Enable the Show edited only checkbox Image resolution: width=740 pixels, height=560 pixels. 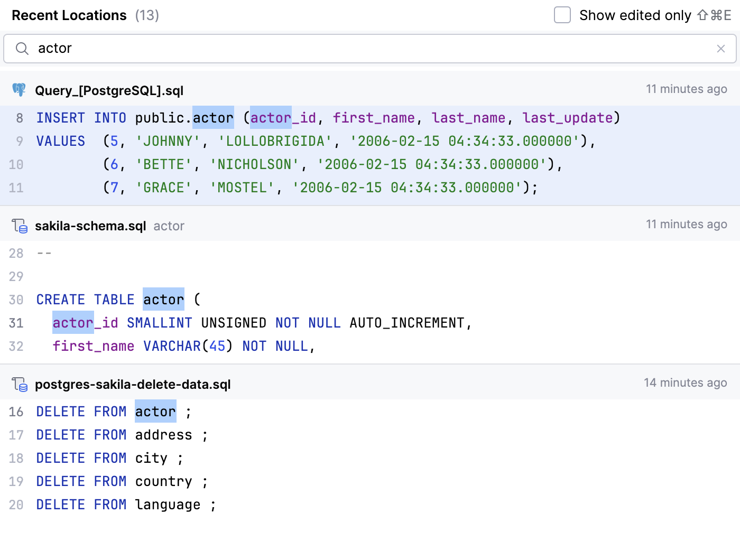pos(562,15)
